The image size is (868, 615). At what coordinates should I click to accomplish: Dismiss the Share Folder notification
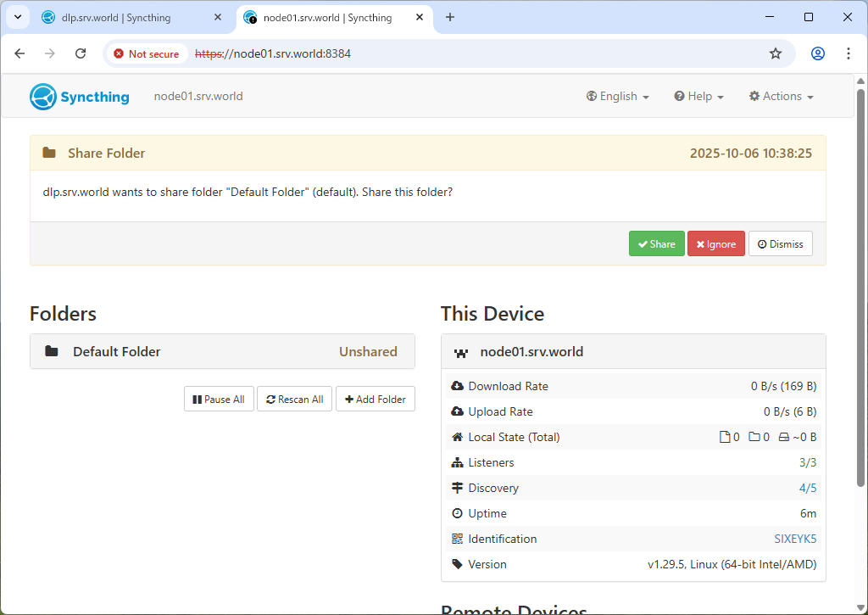point(780,244)
